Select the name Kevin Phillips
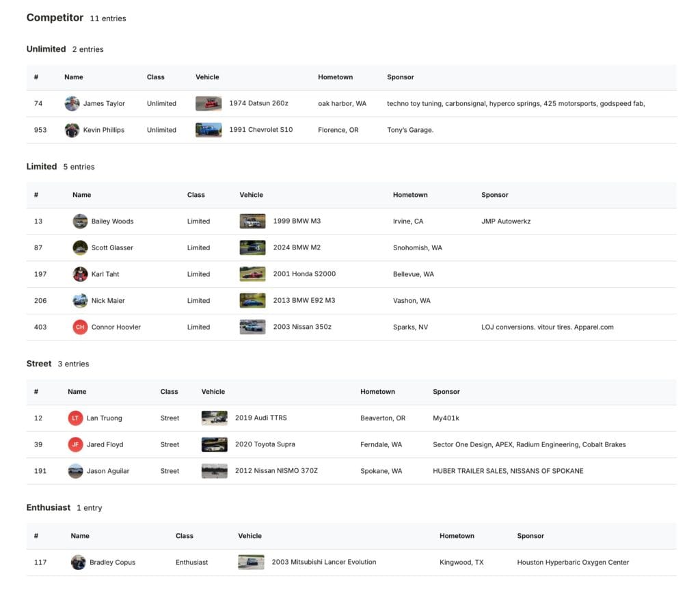 (104, 130)
